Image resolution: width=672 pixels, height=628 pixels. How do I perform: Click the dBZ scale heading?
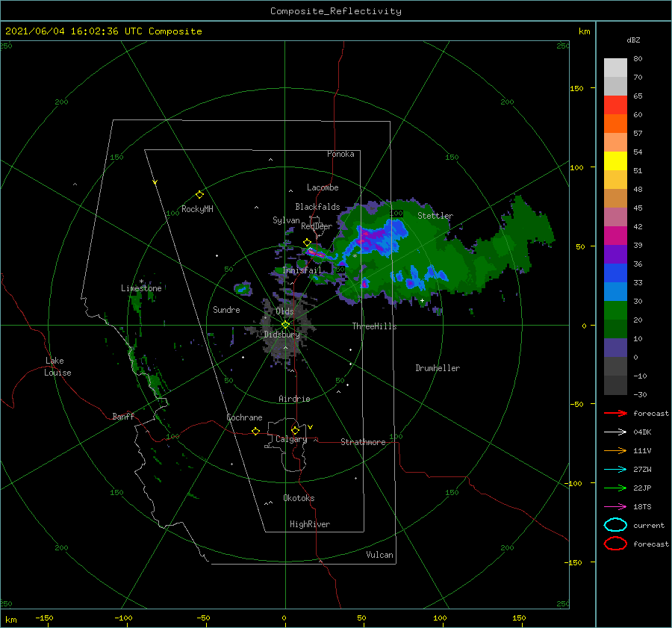pyautogui.click(x=633, y=40)
